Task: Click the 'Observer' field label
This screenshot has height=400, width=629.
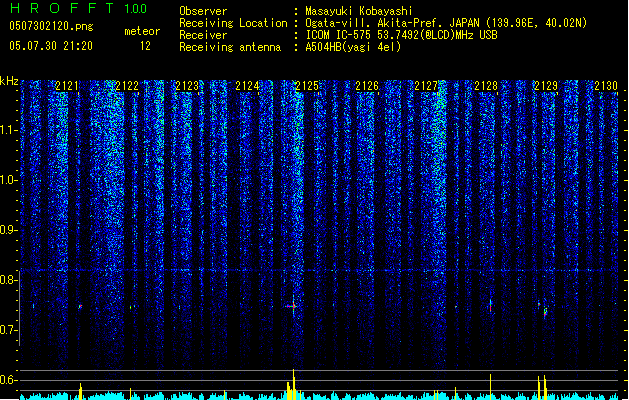Action: 203,11
